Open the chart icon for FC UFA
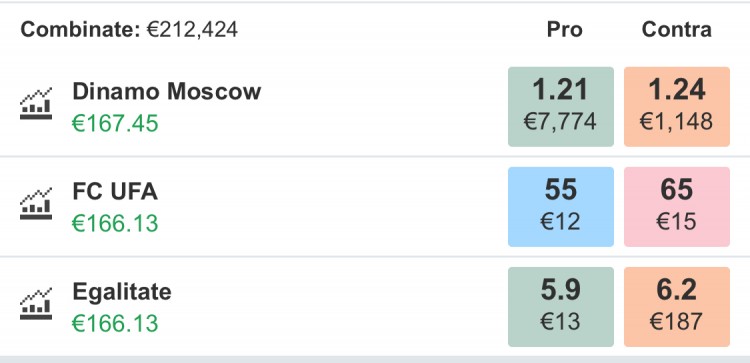This screenshot has width=750, height=363. click(36, 204)
